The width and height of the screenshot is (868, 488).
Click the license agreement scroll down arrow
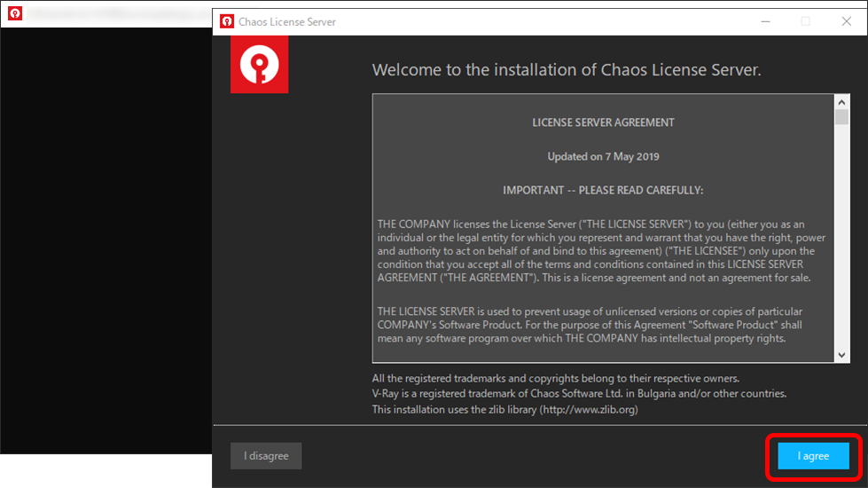pyautogui.click(x=841, y=355)
